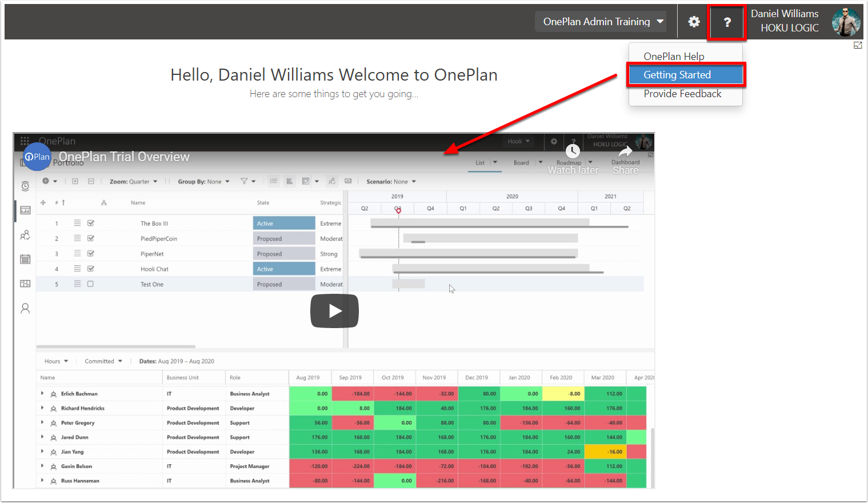Click the person icon in left sidebar
The width and height of the screenshot is (868, 503).
(25, 308)
